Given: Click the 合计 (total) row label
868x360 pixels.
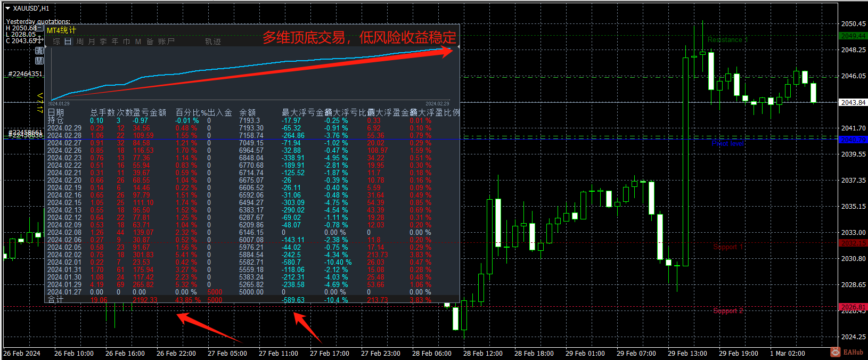Looking at the screenshot, I should click(x=55, y=300).
